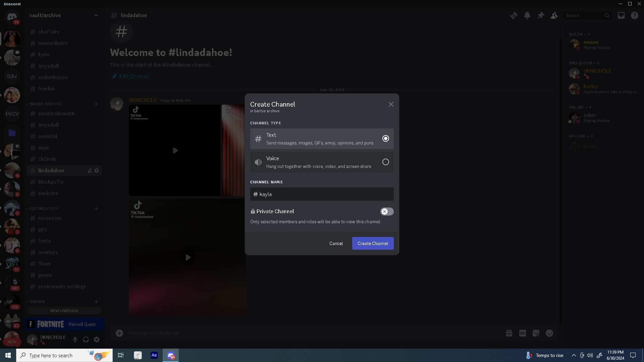
Task: Click the Edit Channel link
Action: (x=130, y=76)
